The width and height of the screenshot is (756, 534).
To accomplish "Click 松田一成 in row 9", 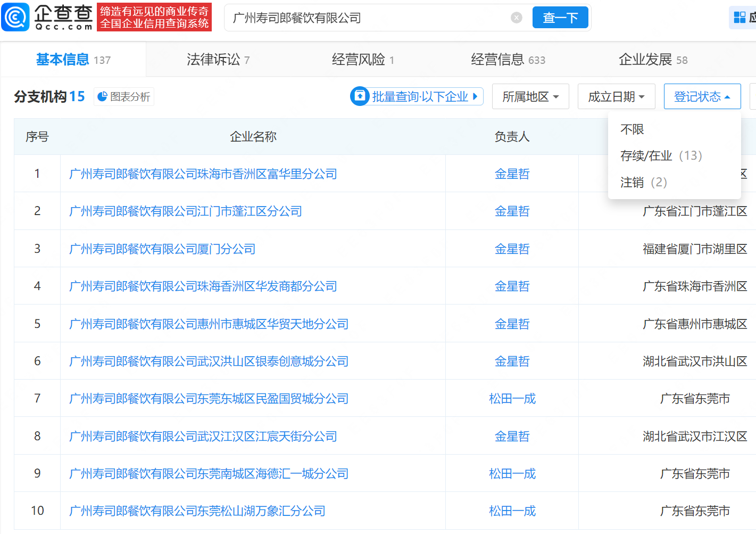I will pos(512,474).
